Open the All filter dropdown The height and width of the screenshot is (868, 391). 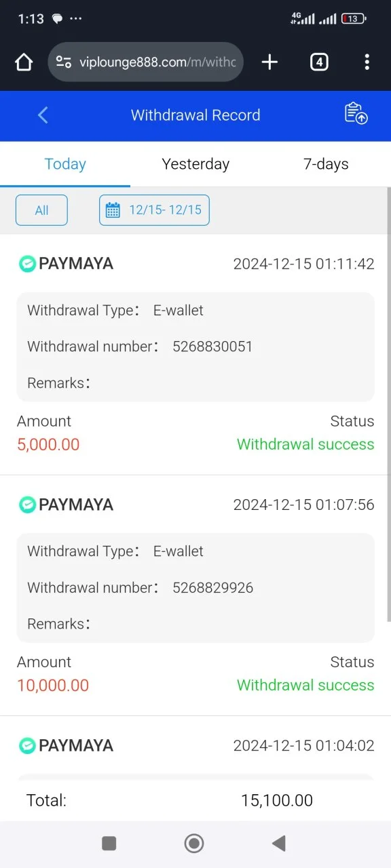coord(41,210)
